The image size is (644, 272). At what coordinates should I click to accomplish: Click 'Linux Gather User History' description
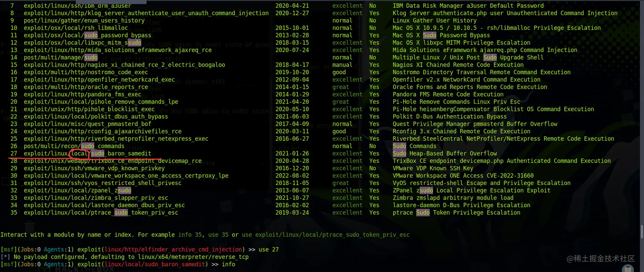tap(434, 20)
